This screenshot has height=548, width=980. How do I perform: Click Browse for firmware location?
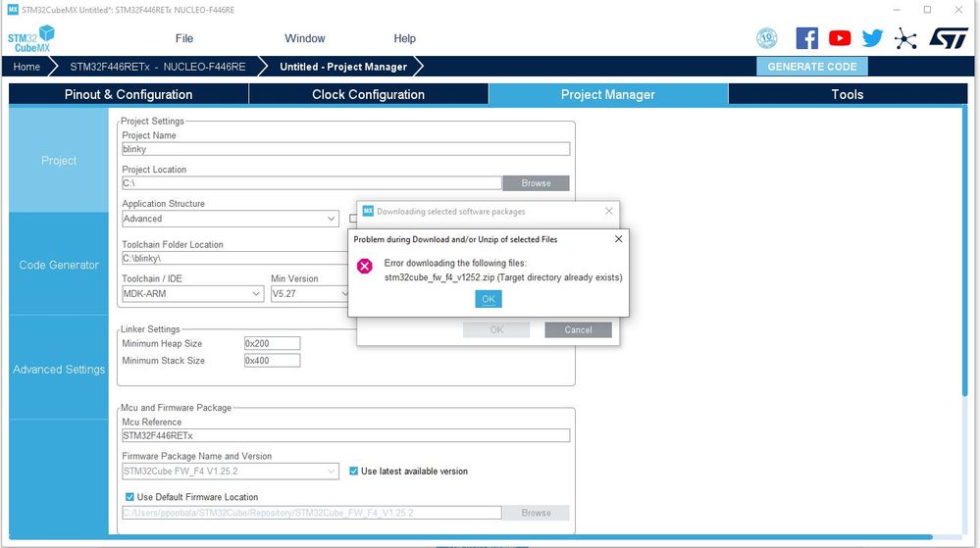[537, 513]
